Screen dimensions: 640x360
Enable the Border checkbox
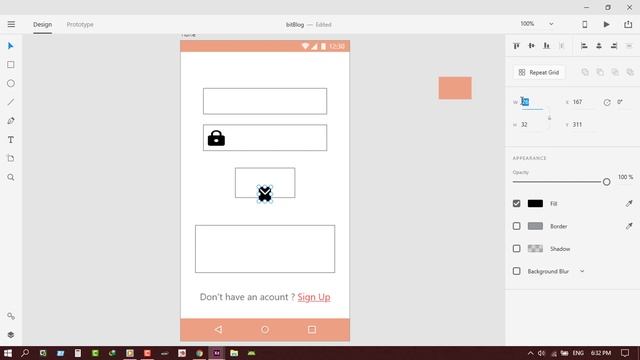(x=516, y=226)
